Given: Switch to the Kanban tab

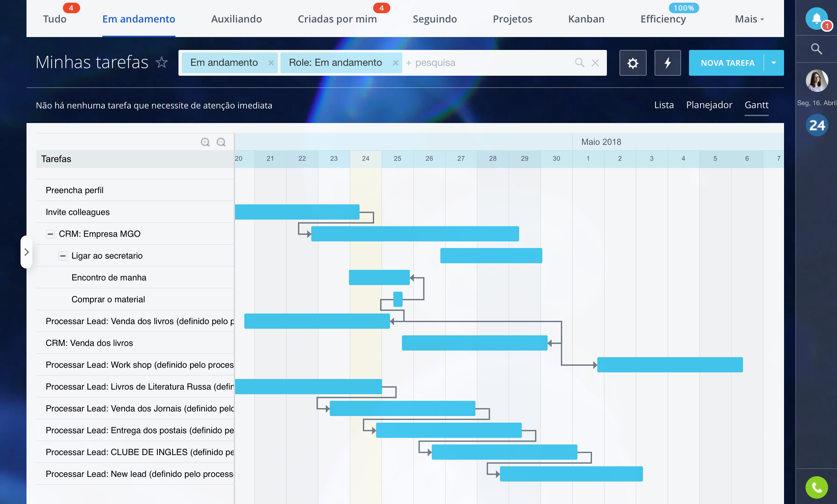Looking at the screenshot, I should (x=586, y=19).
